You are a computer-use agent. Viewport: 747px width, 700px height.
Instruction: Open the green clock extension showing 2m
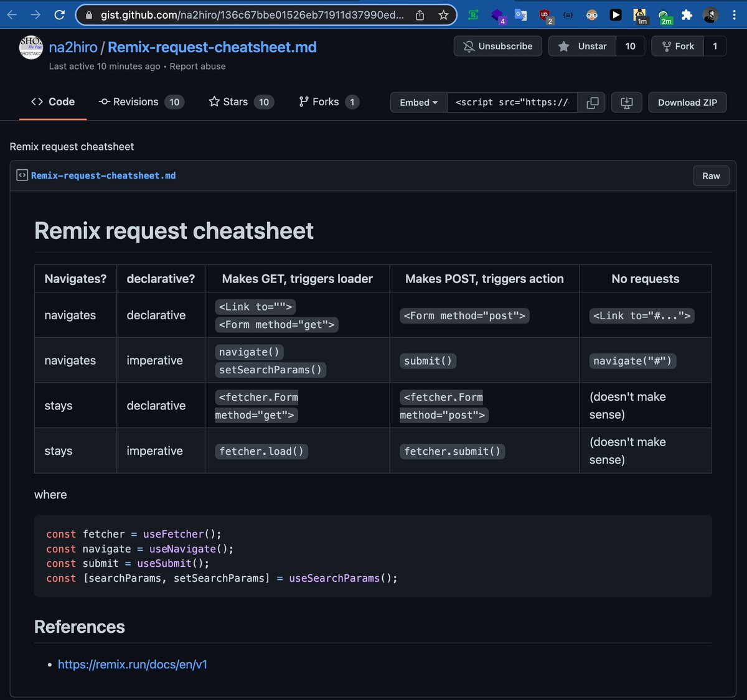(x=664, y=16)
